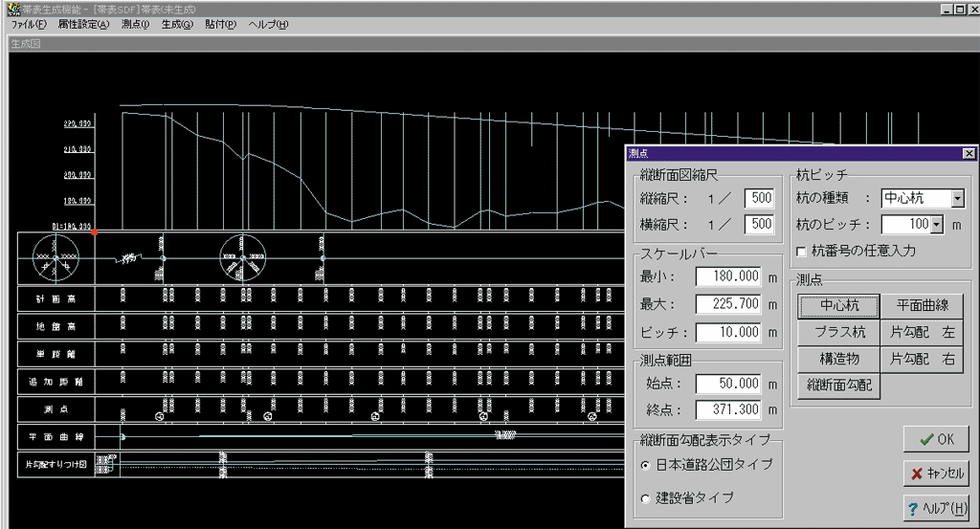Open the 杭のピッチ dropdown arrow

click(x=937, y=225)
